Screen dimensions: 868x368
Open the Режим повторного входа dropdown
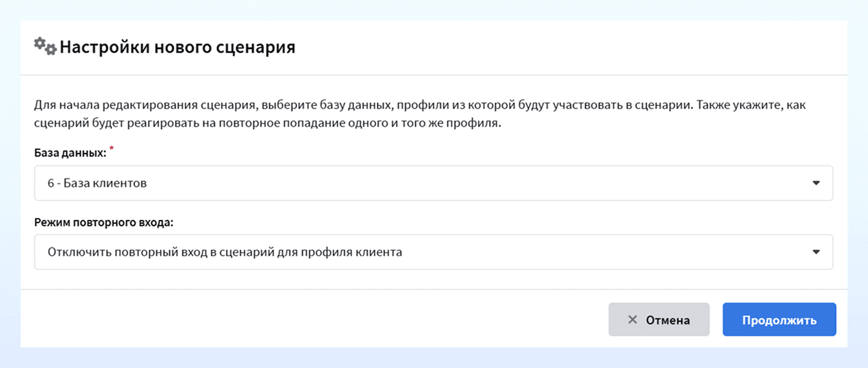433,252
